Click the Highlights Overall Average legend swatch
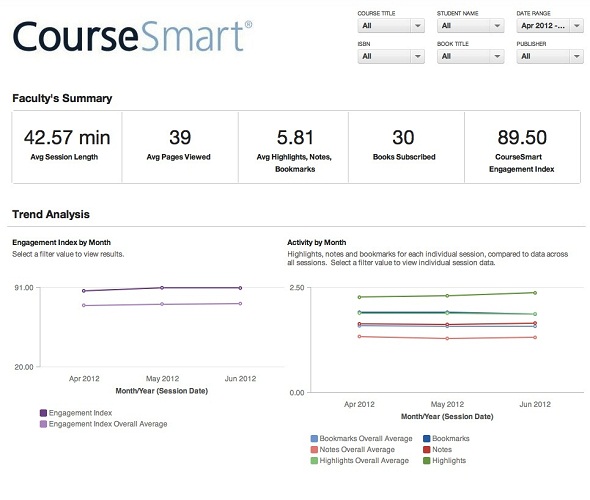This screenshot has width=590, height=500. point(314,460)
